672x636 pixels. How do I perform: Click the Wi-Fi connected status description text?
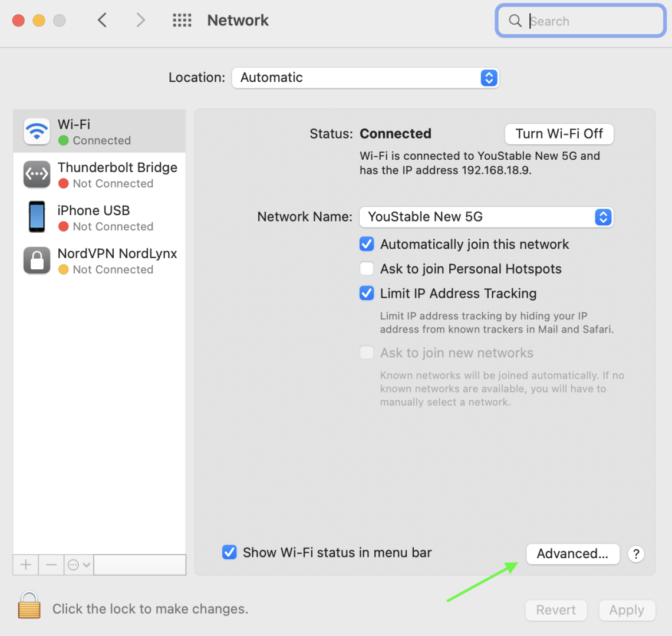pyautogui.click(x=480, y=163)
